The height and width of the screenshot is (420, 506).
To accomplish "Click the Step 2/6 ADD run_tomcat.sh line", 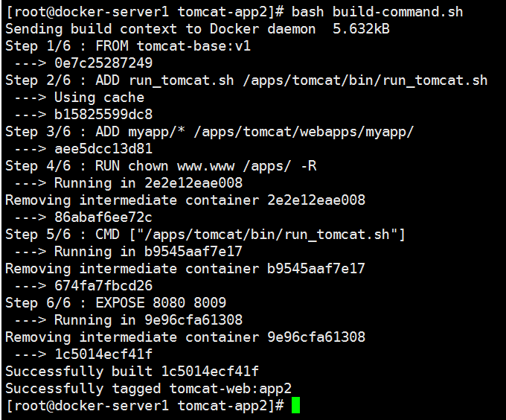I will [246, 80].
